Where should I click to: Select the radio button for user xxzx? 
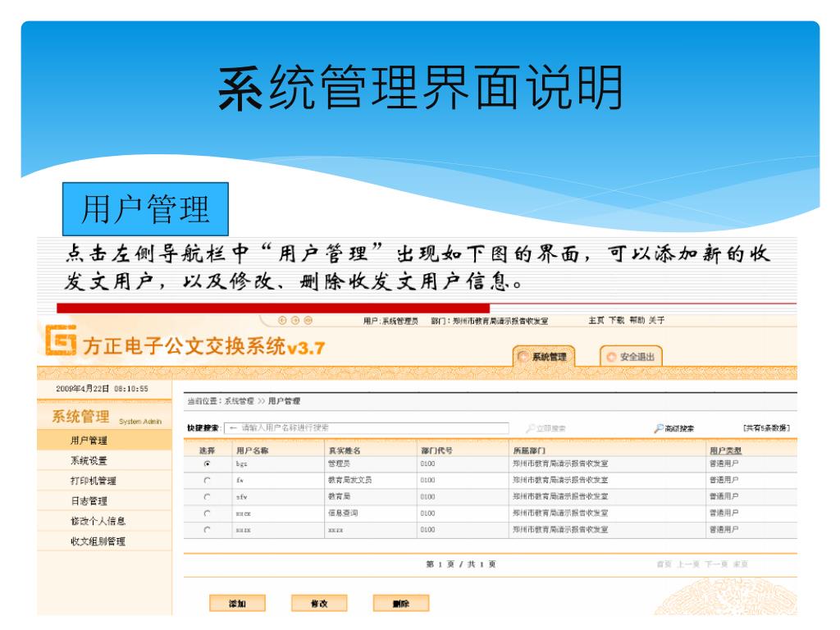[x=208, y=530]
